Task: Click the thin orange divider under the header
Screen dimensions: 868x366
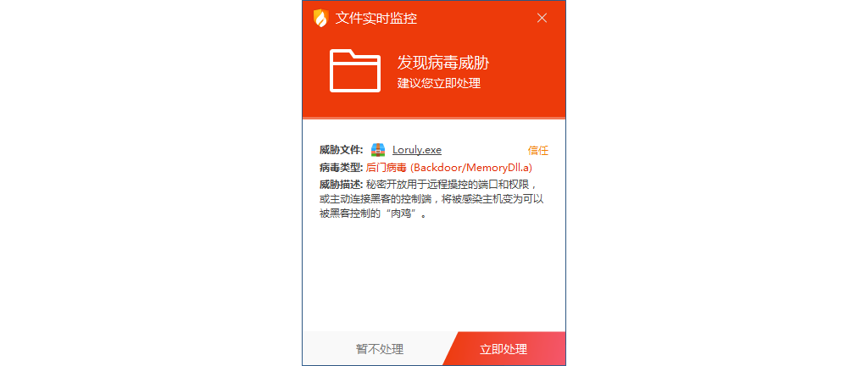Action: (434, 118)
